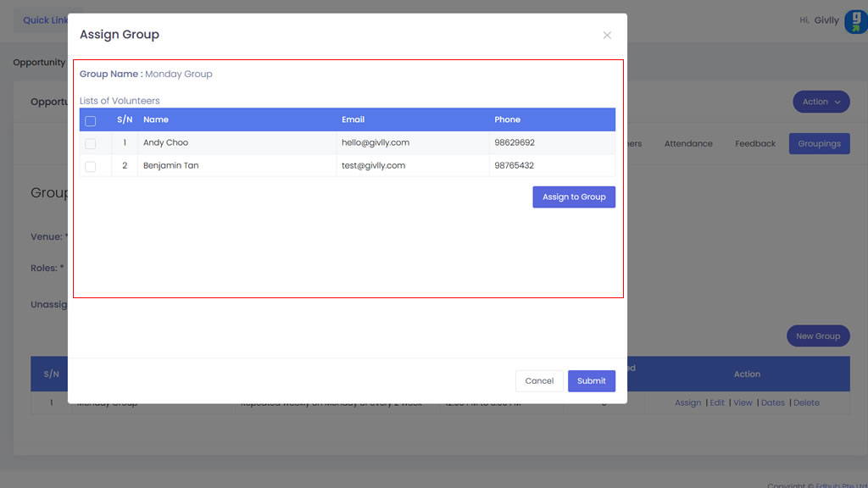Screen dimensions: 868x488
Task: Open the View link for Monday Group
Action: pyautogui.click(x=743, y=403)
